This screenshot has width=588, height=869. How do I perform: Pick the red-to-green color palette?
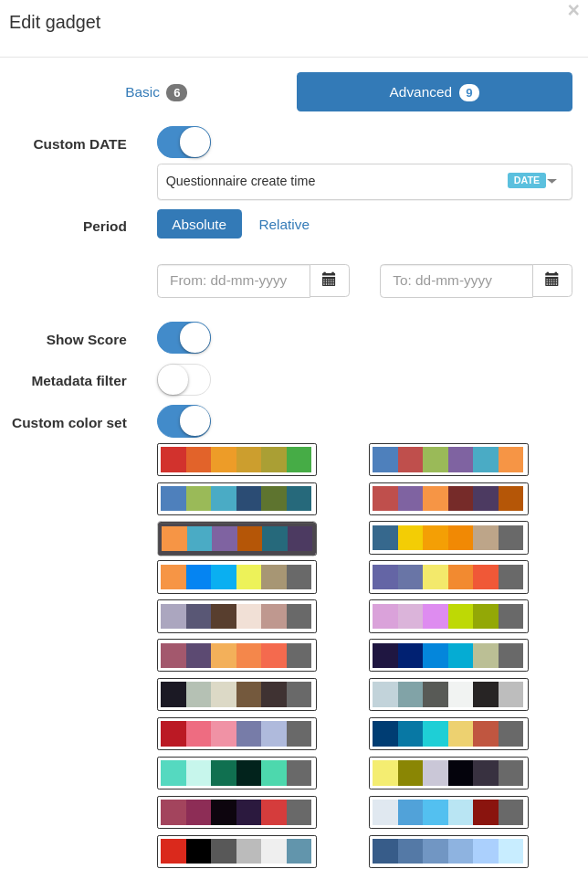(x=237, y=460)
